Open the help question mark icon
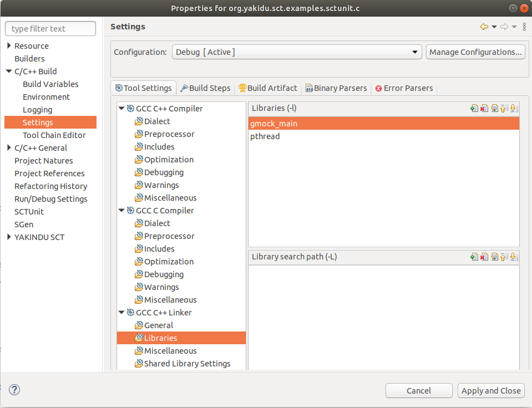The height and width of the screenshot is (408, 532). pos(14,390)
